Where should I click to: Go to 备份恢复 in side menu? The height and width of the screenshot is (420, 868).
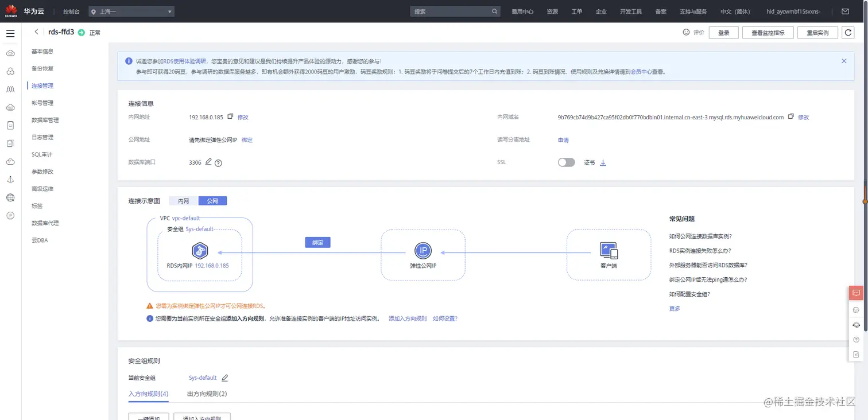[x=42, y=68]
